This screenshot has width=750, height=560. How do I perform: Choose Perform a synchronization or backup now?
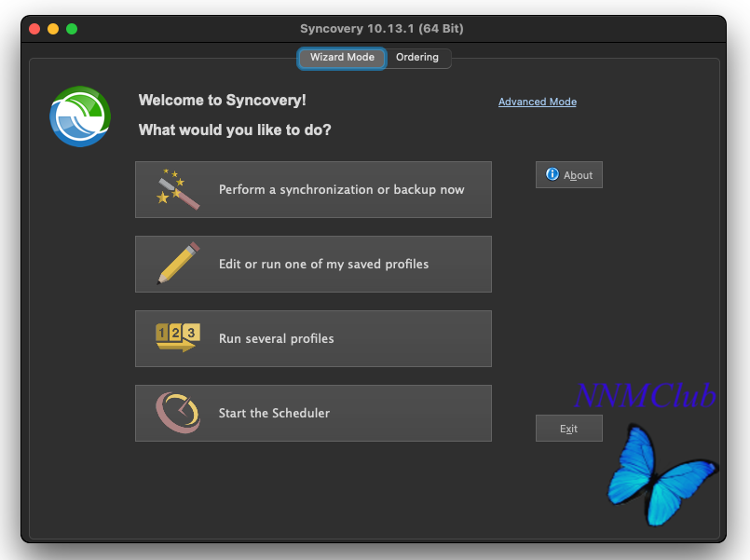pyautogui.click(x=313, y=189)
